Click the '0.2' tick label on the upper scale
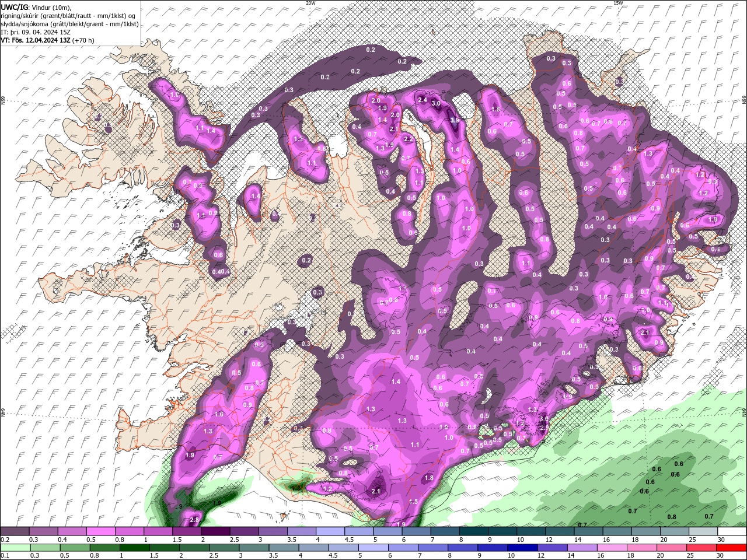This screenshot has height=560, width=747. [x=6, y=540]
